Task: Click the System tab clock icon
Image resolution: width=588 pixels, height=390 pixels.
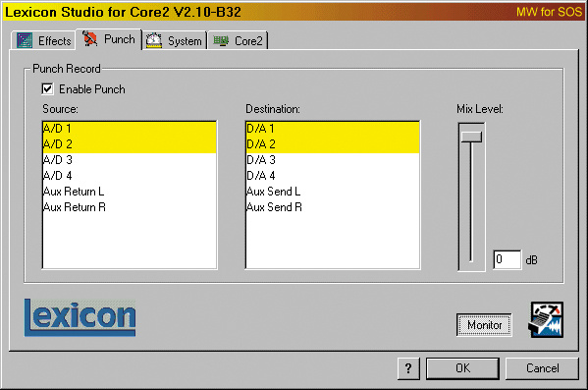Action: coord(154,40)
